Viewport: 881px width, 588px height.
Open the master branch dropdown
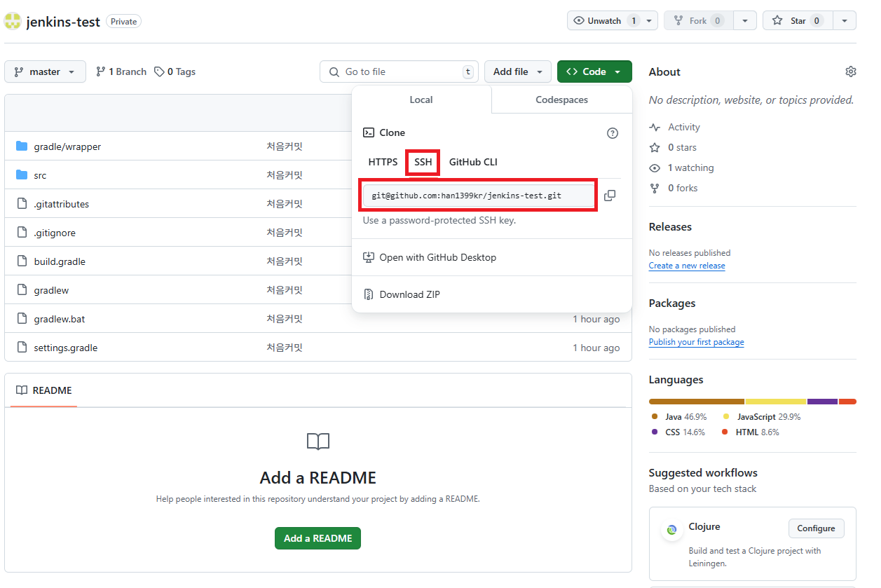pos(45,71)
